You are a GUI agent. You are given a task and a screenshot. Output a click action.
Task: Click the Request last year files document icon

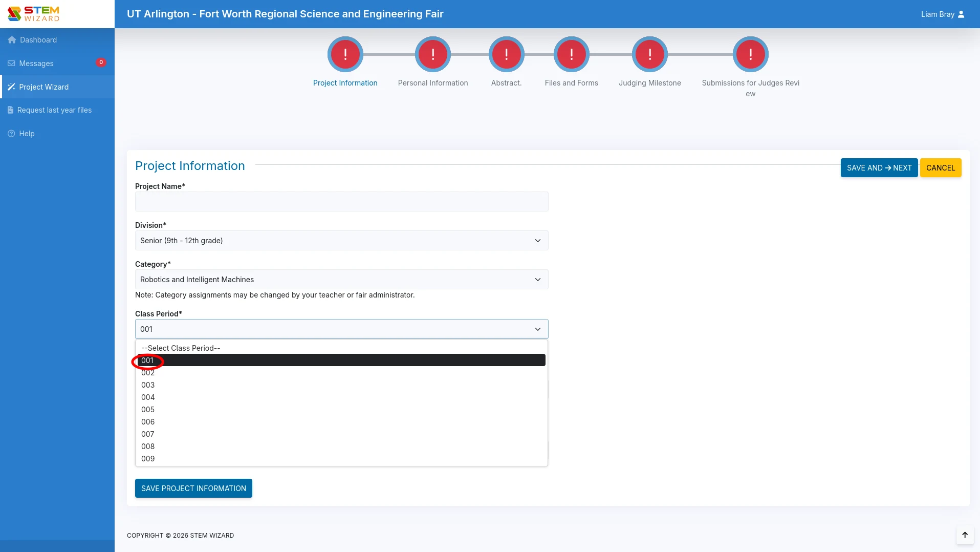10,110
